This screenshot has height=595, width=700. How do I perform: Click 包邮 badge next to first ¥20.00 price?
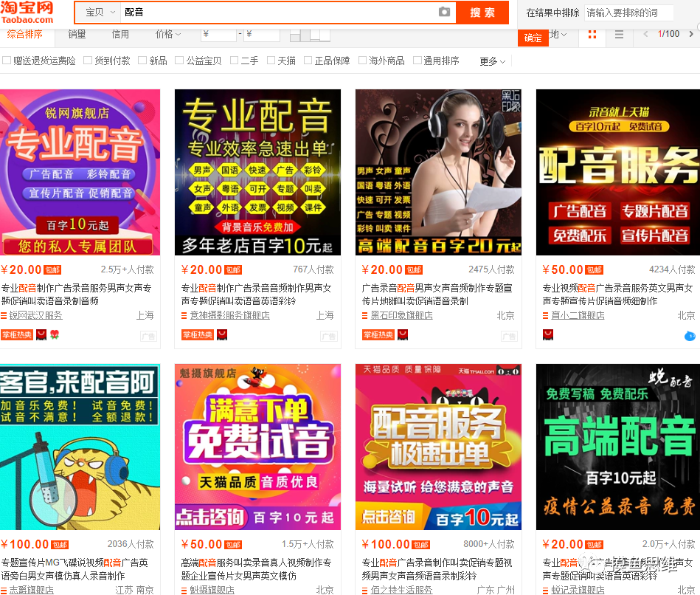coord(52,270)
